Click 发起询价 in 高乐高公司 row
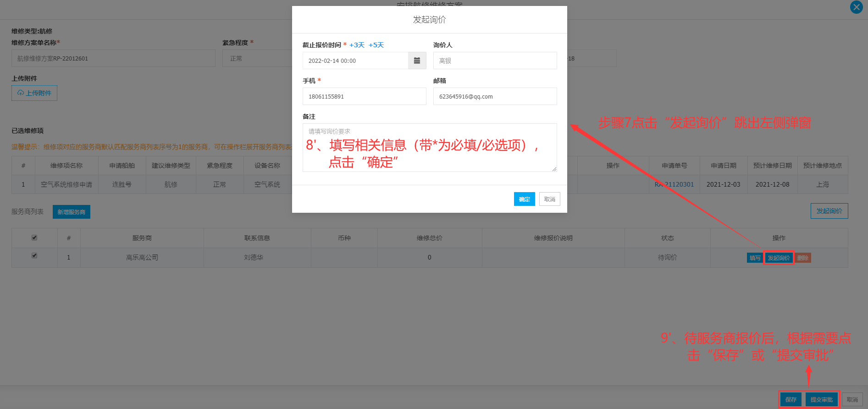The width and height of the screenshot is (868, 409). tap(779, 258)
